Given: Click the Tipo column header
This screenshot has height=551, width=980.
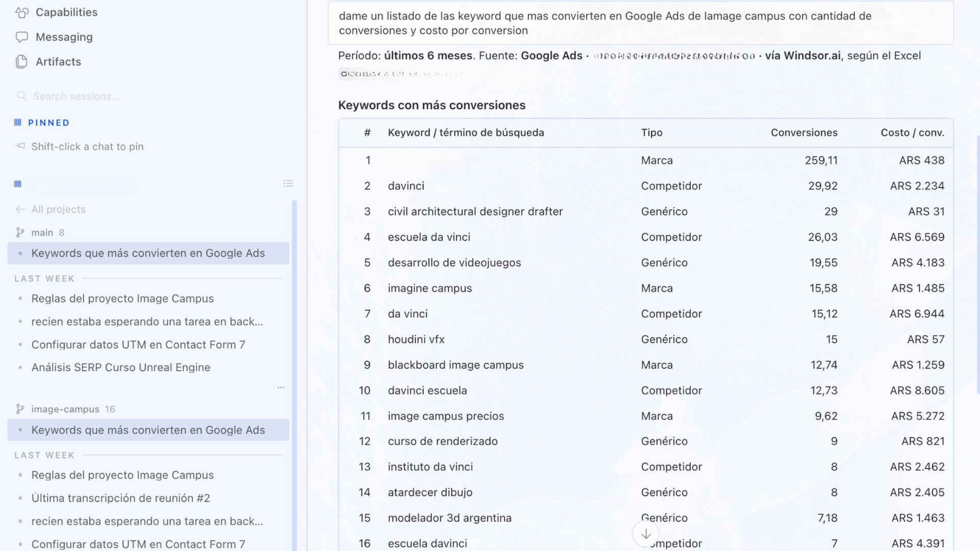Looking at the screenshot, I should pyautogui.click(x=652, y=133).
